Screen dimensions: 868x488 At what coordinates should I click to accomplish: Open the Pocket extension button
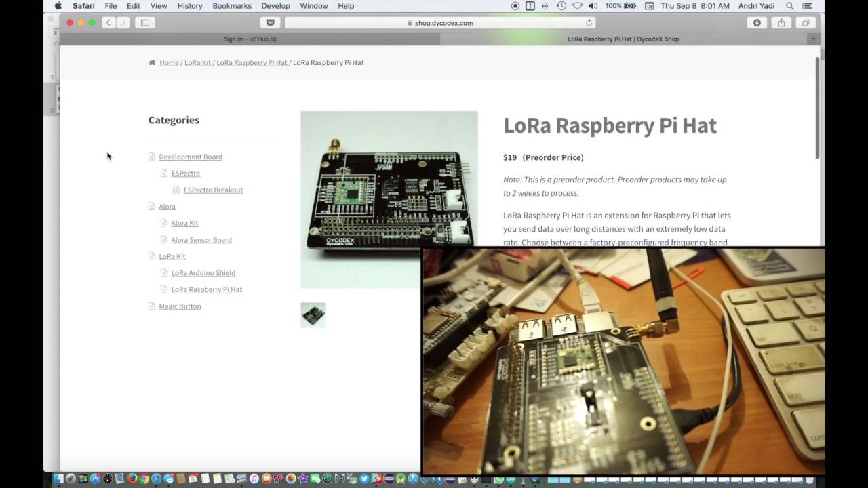(270, 22)
